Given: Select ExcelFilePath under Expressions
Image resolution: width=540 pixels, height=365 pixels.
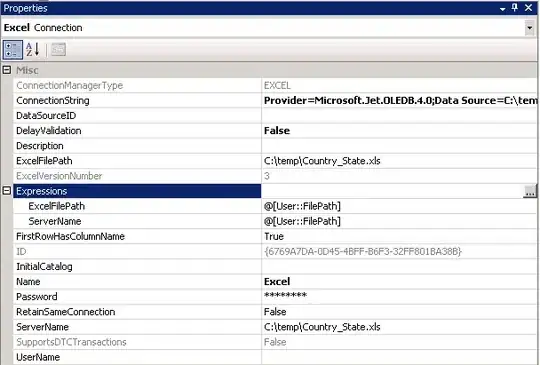Looking at the screenshot, I should coord(56,206).
